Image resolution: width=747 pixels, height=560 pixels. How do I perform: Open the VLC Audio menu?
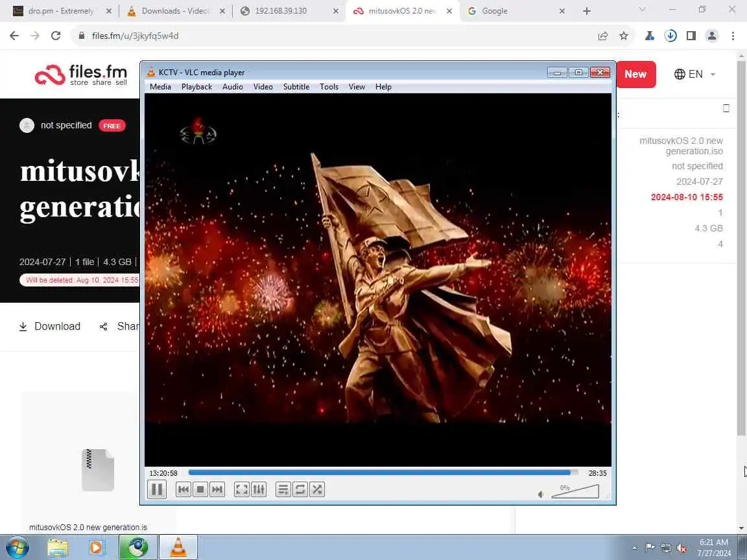click(233, 87)
